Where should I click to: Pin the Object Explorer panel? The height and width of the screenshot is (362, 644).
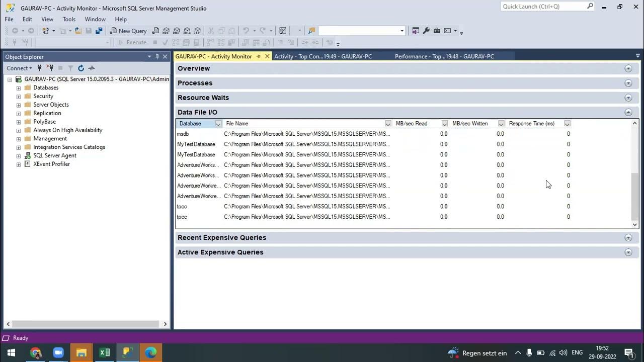tap(157, 57)
